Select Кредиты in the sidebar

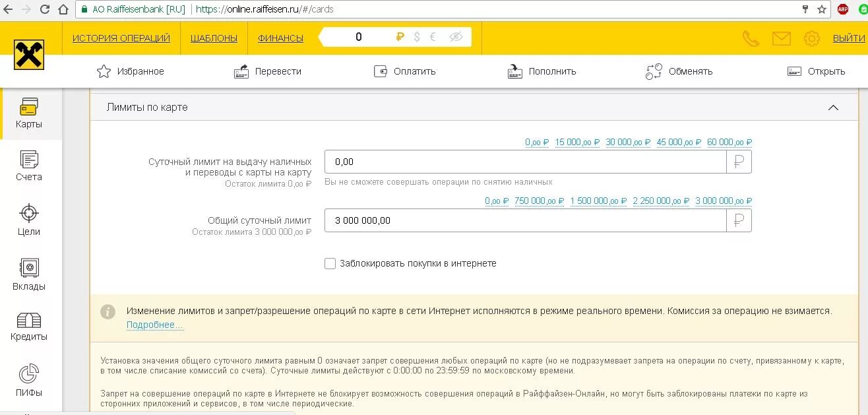(29, 327)
